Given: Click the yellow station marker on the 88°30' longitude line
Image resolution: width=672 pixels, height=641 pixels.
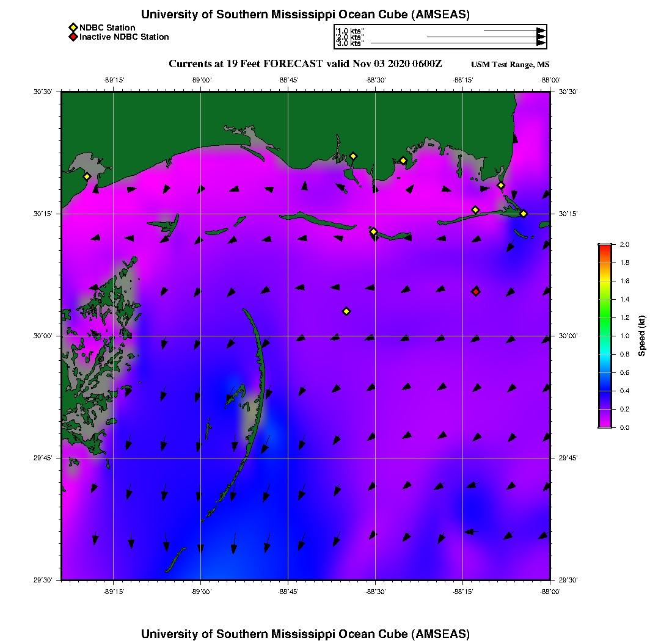Looking at the screenshot, I should click(x=374, y=231).
